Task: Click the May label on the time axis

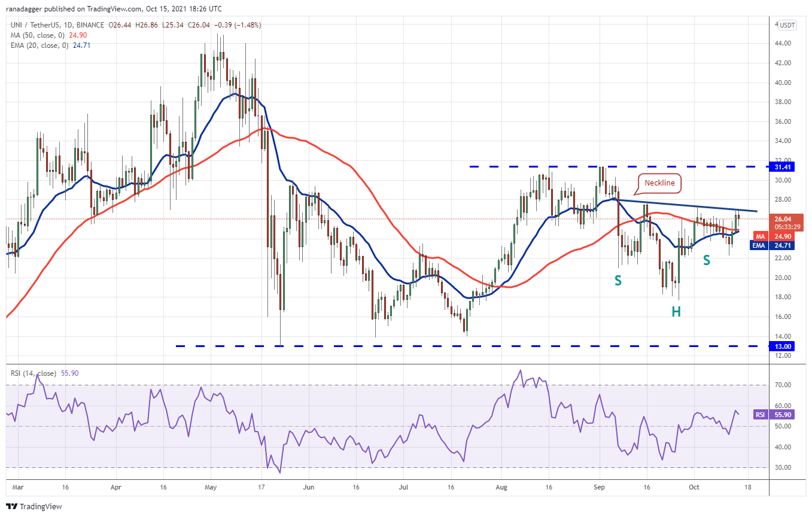Action: point(210,488)
